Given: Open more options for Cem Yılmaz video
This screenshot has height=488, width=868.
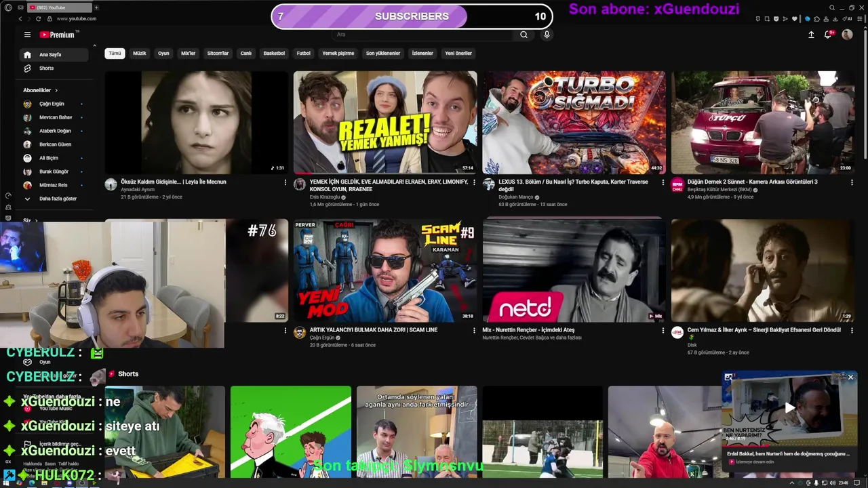Looking at the screenshot, I should 852,330.
